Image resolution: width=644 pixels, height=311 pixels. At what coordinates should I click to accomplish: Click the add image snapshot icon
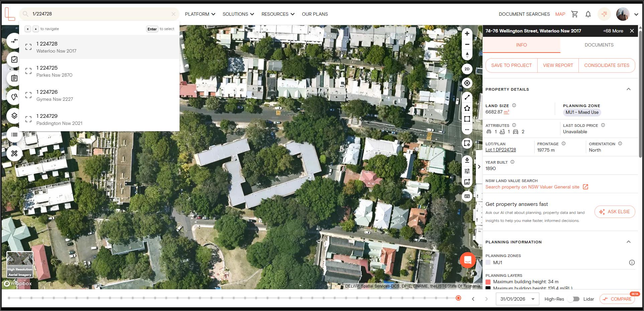point(467,182)
